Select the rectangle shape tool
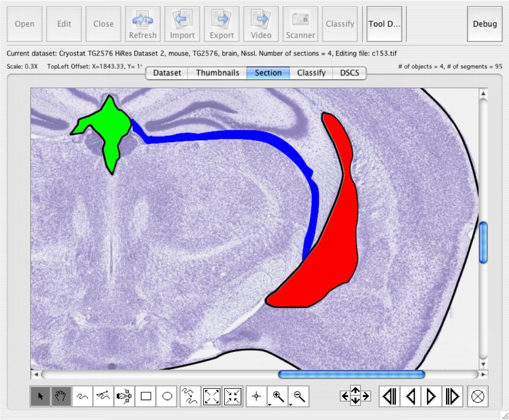Viewport: 509px width, 420px height. [x=146, y=397]
